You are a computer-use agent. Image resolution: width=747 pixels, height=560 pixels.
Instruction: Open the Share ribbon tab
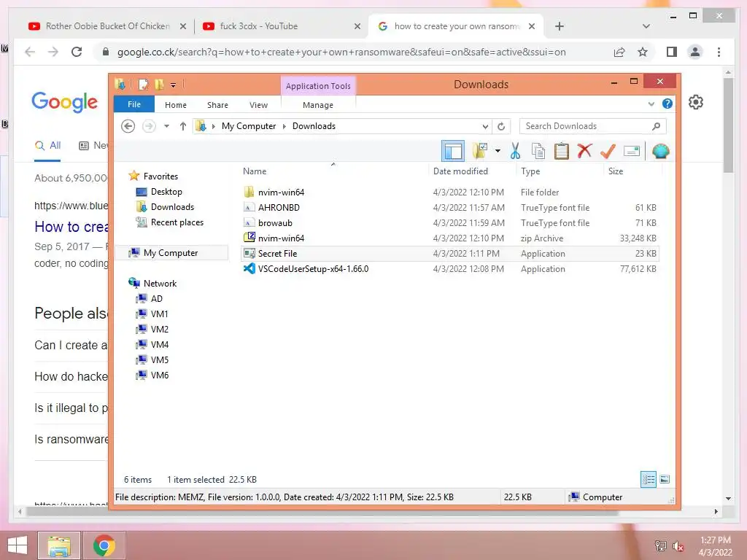pos(217,105)
